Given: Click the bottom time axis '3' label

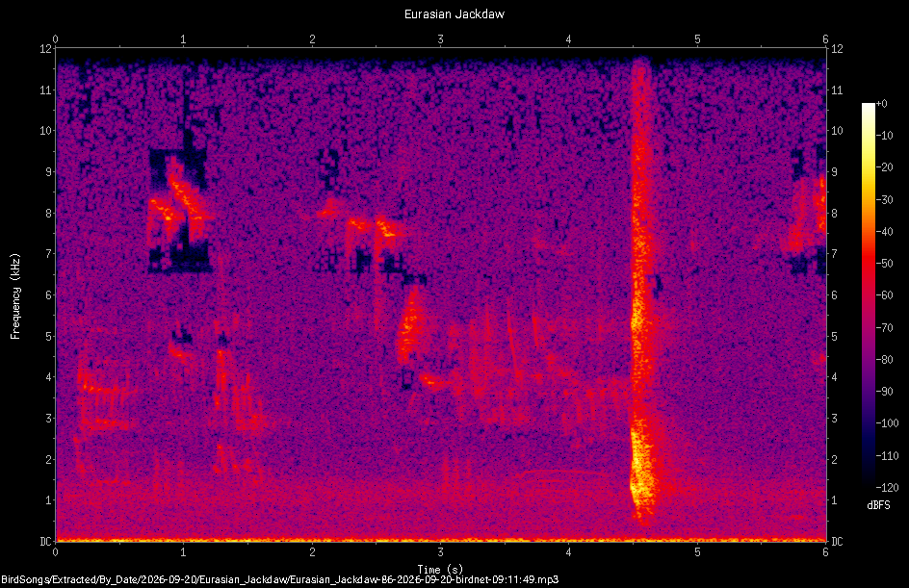Looking at the screenshot, I should click(x=441, y=552).
